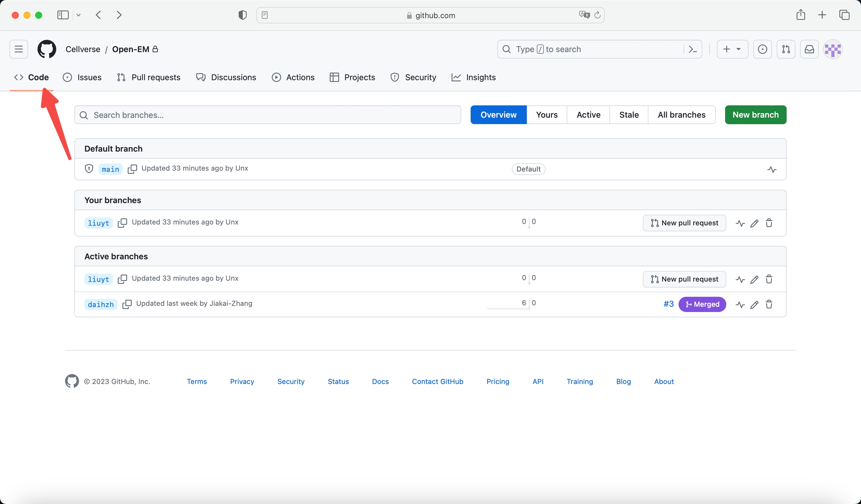
Task: Open Safari tab overview
Action: point(844,15)
